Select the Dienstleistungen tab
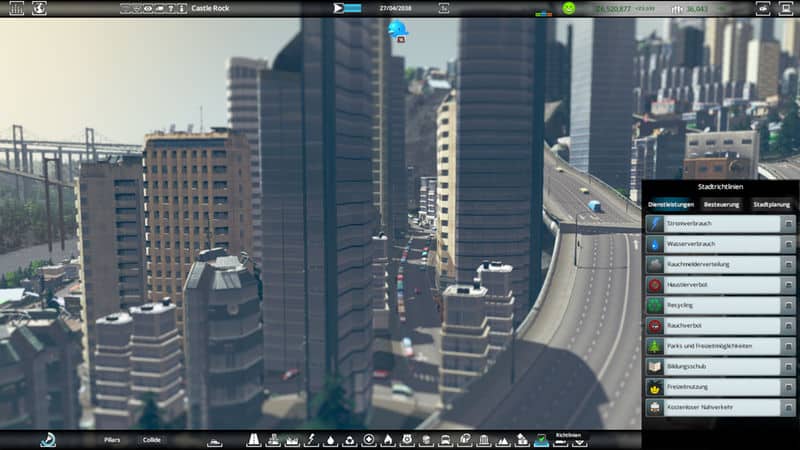This screenshot has width=800, height=450. [670, 204]
